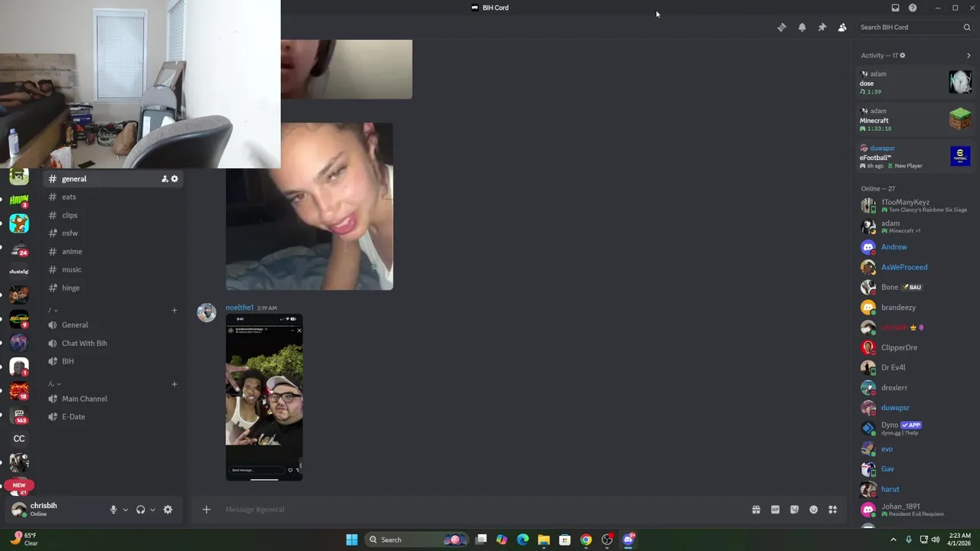The width and height of the screenshot is (980, 551).
Task: Open notification settings bell icon
Action: [802, 28]
